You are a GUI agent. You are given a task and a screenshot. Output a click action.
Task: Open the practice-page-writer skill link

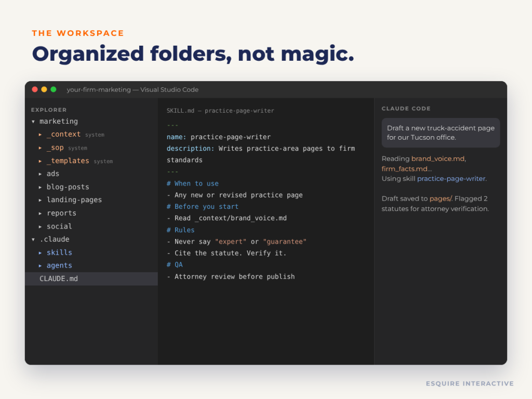click(x=451, y=179)
